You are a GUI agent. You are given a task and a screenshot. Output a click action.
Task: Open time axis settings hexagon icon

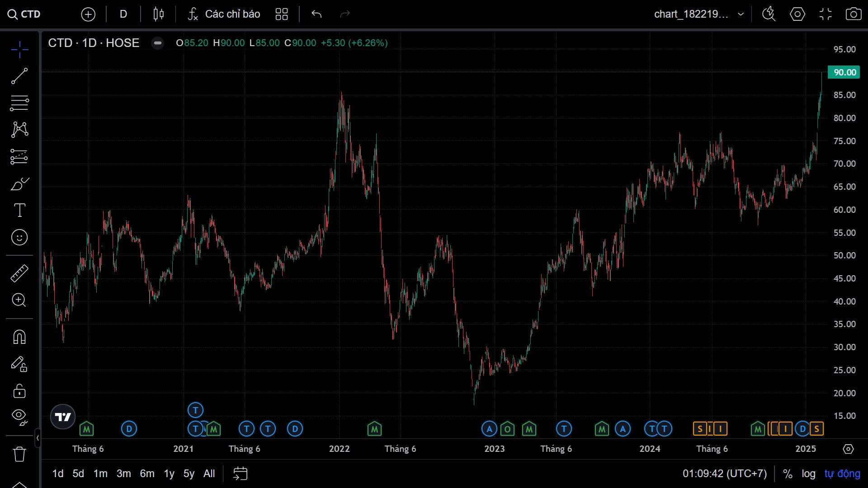coord(848,449)
